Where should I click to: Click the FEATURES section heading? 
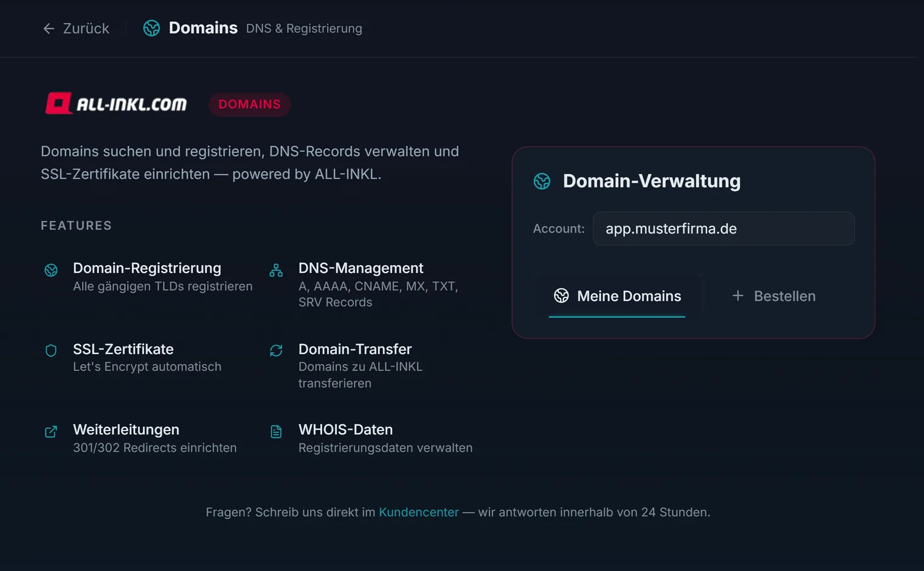77,226
